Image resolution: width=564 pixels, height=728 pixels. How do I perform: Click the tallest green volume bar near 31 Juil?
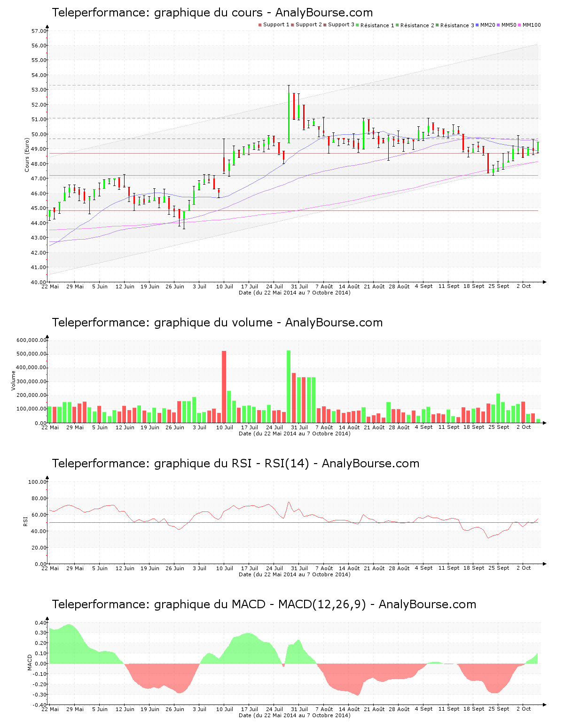[x=289, y=387]
